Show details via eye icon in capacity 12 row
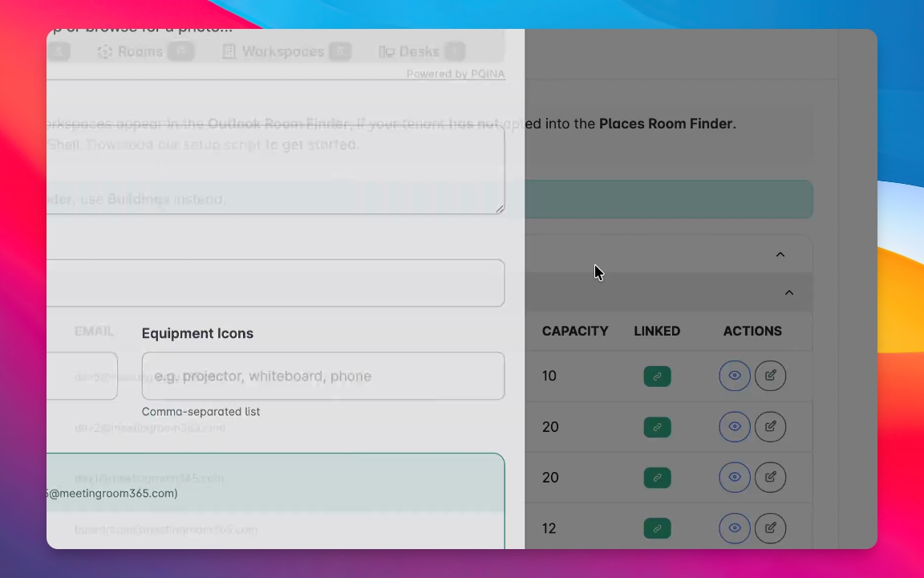Viewport: 924px width, 578px height. click(x=734, y=528)
